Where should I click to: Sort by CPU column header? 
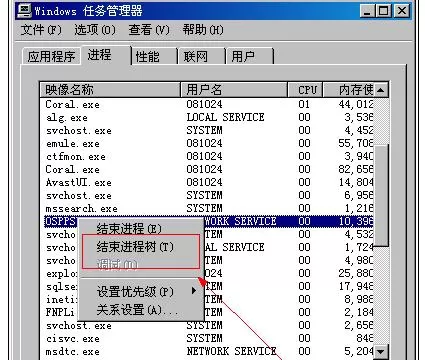pos(305,90)
